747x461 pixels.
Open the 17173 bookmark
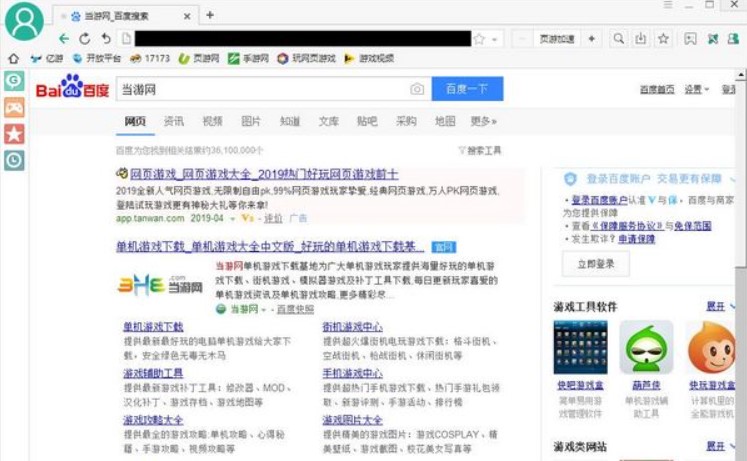tap(150, 58)
